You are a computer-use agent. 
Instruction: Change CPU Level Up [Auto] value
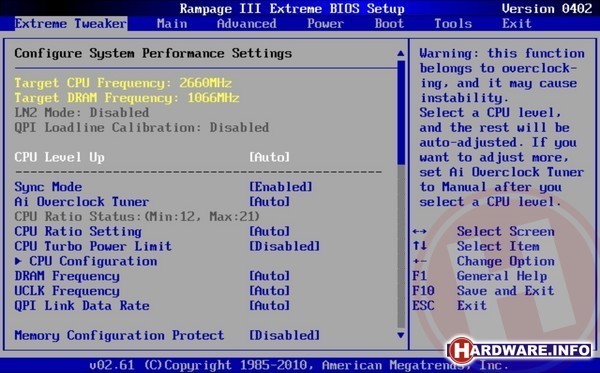269,157
